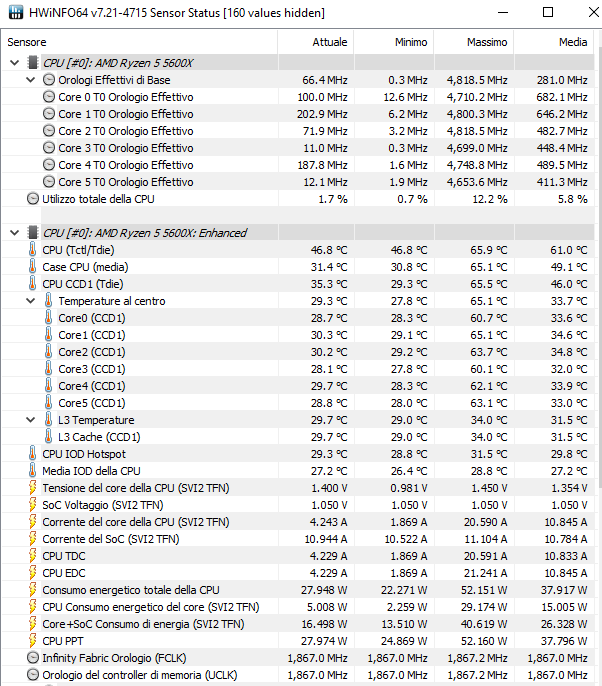
Task: Collapse the Temperature al centro subtree
Action: [x=31, y=301]
